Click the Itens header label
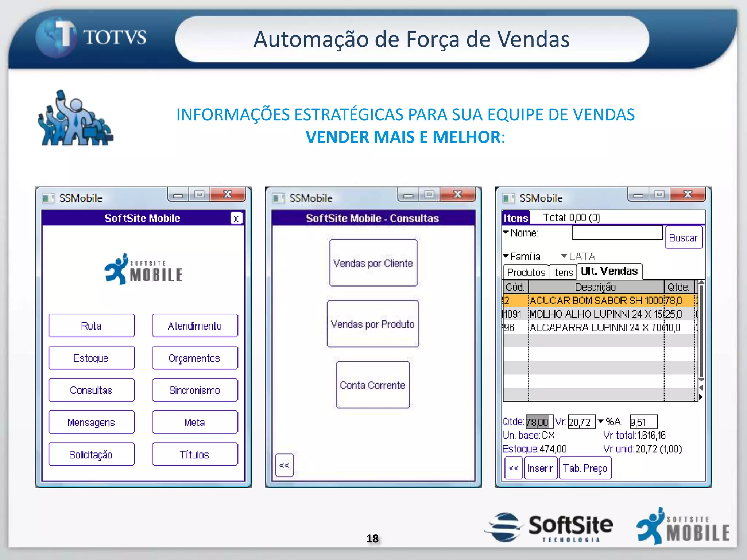 click(516, 218)
